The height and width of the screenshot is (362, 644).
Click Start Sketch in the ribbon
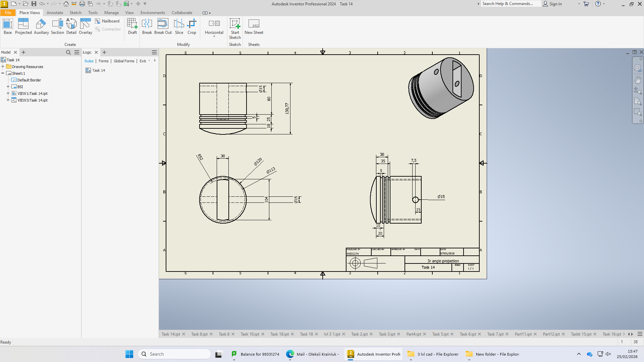click(x=235, y=29)
